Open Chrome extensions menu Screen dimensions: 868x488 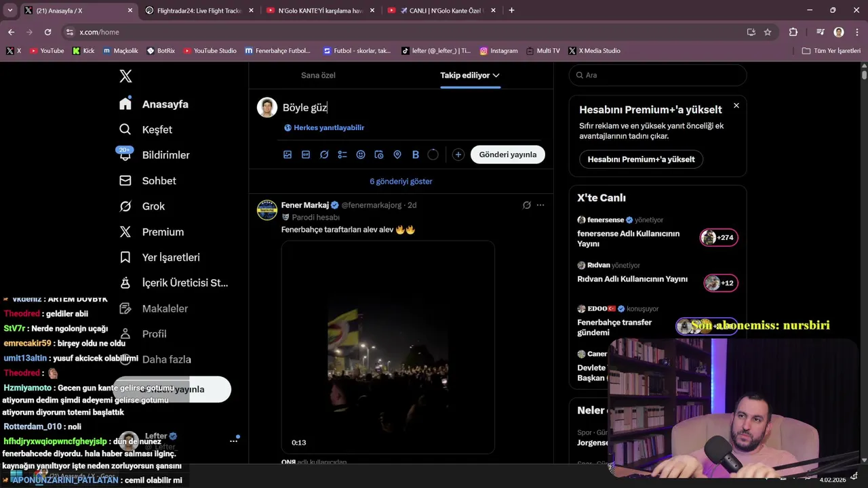point(793,32)
